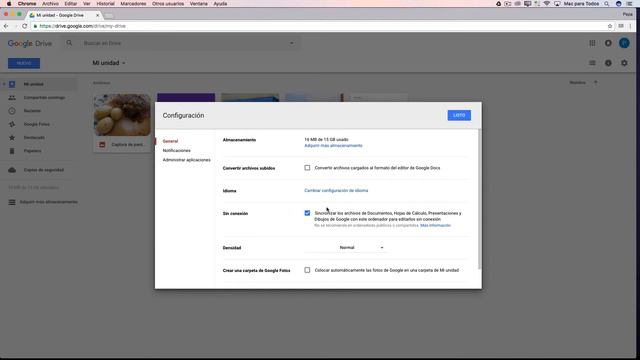Open Papelera trash icon

pyautogui.click(x=12, y=151)
